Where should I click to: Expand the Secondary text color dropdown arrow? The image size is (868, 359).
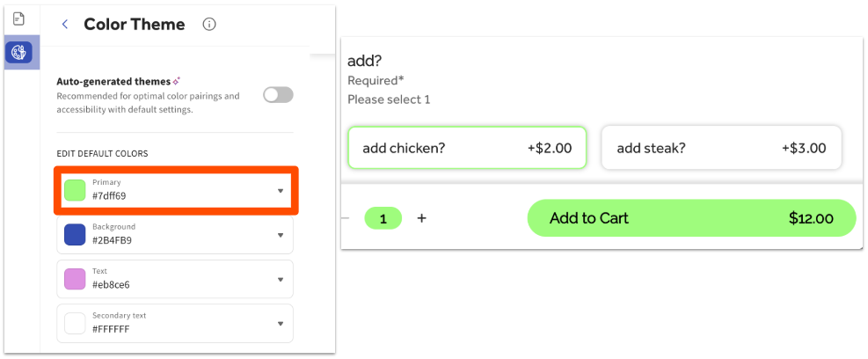point(281,324)
